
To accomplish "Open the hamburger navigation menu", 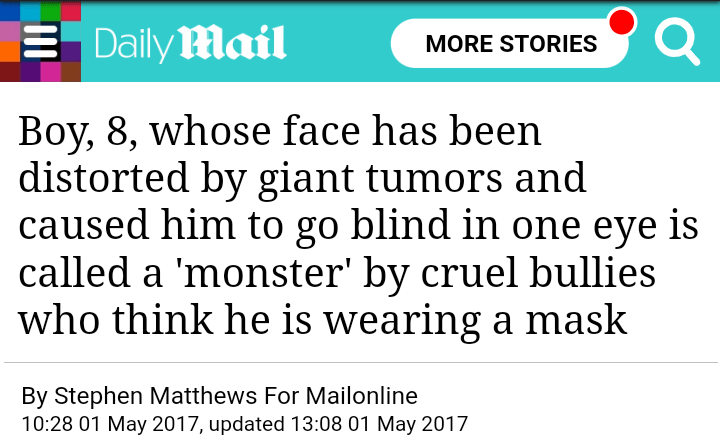I will point(40,42).
